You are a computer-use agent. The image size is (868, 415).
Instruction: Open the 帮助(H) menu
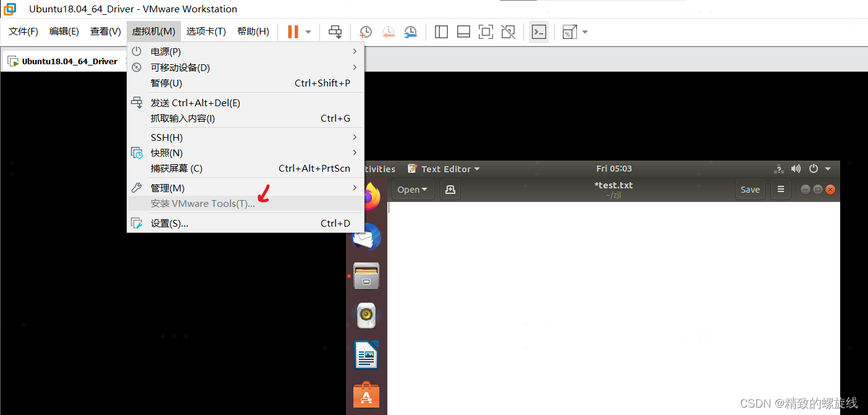tap(253, 31)
